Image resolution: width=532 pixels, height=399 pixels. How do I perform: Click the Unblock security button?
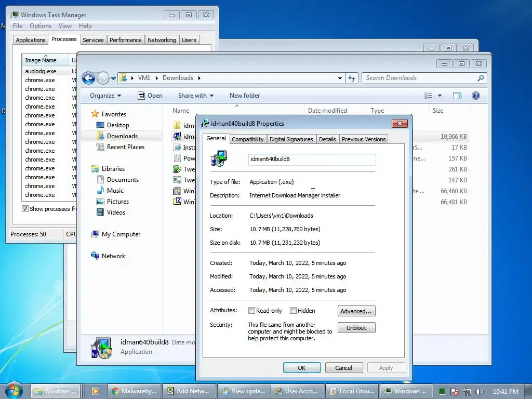(x=356, y=328)
